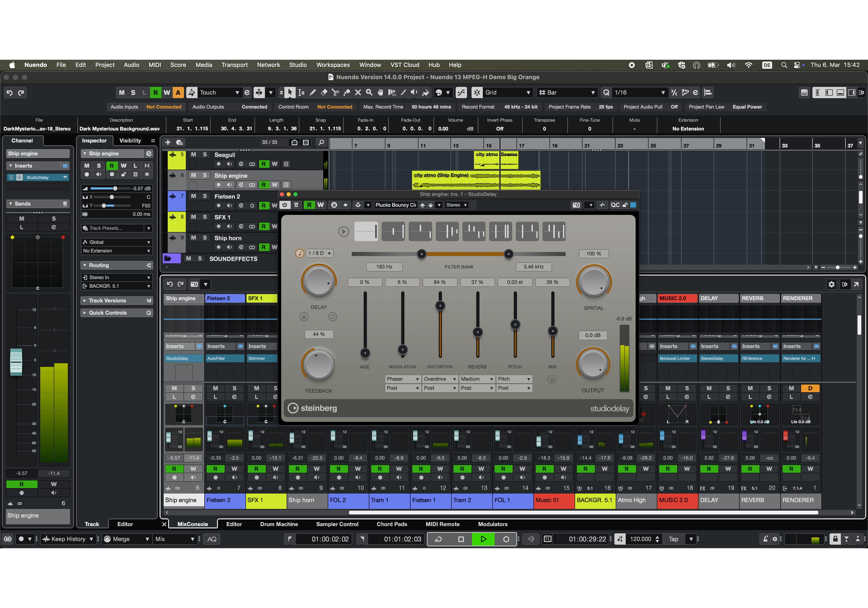Toggle the Cycle loop transport button
The width and height of the screenshot is (868, 608).
[439, 539]
